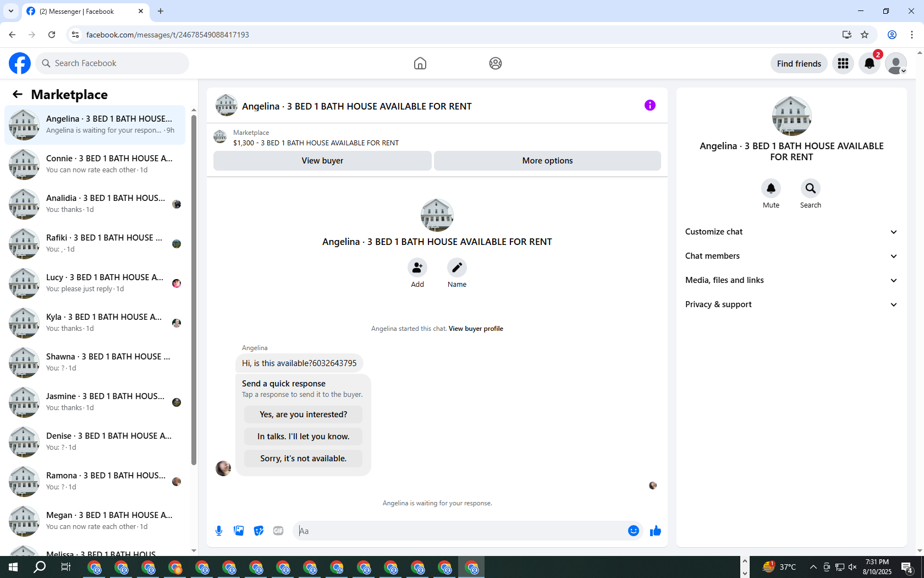The width and height of the screenshot is (924, 578).
Task: Open the Windows notification center
Action: (908, 567)
